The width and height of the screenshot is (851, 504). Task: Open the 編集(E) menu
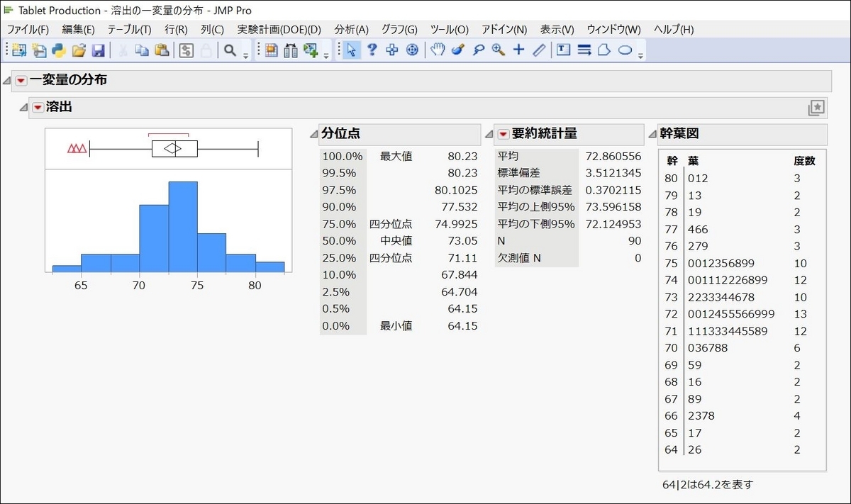click(78, 30)
